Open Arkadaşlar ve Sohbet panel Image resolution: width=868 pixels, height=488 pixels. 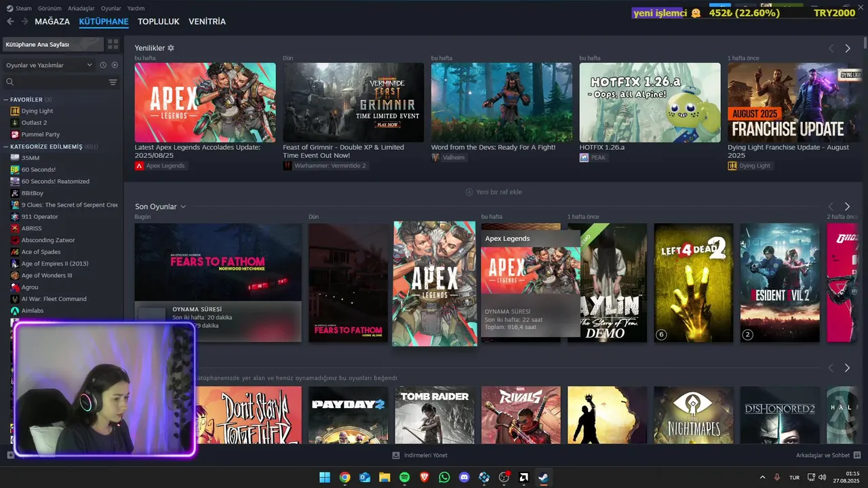click(829, 455)
